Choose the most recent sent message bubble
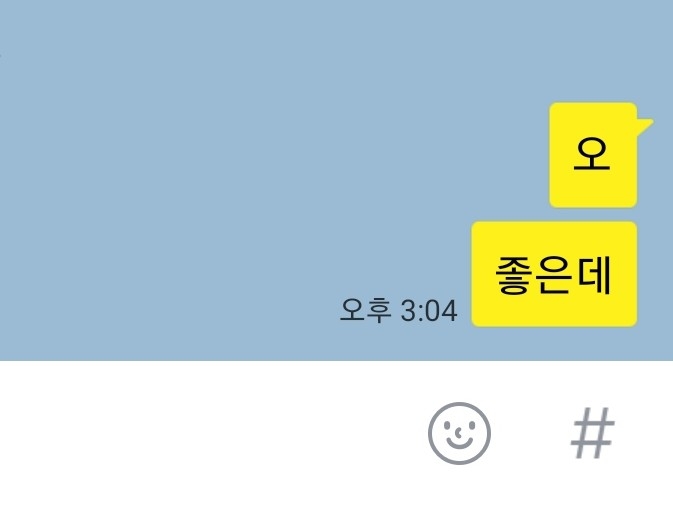 tap(554, 274)
